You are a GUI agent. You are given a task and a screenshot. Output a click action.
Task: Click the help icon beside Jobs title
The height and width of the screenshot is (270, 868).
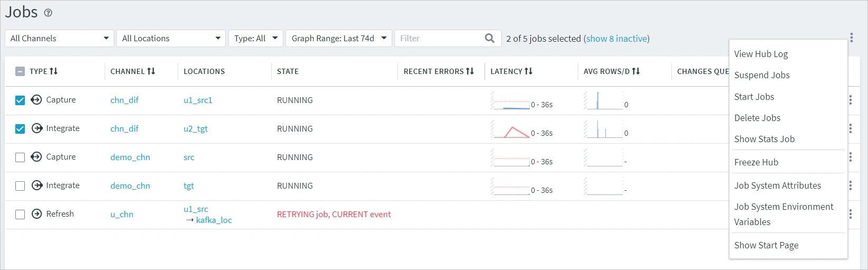48,13
